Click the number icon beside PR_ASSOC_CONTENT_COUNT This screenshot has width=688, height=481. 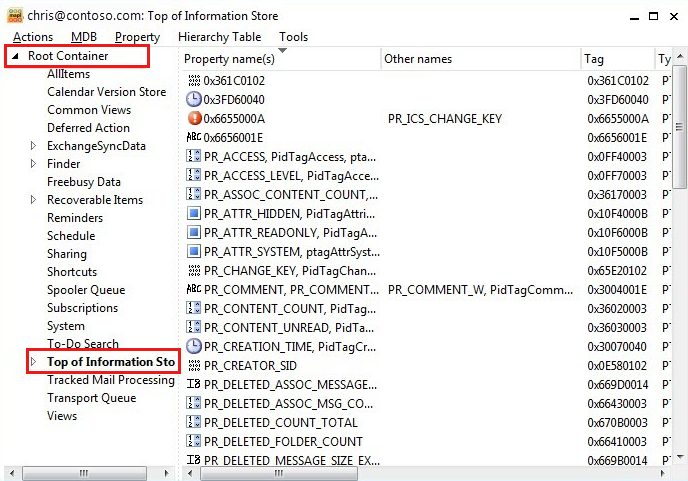tap(194, 194)
